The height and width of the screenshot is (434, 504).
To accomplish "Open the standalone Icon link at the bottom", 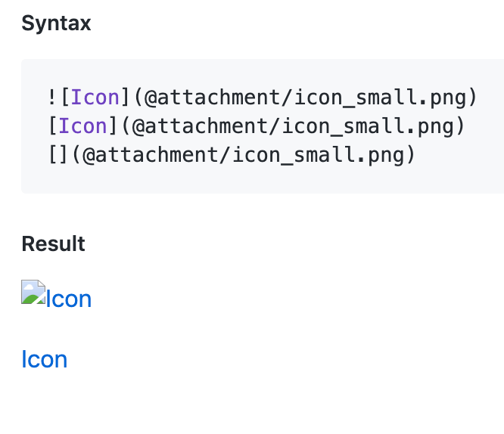I will 45,359.
